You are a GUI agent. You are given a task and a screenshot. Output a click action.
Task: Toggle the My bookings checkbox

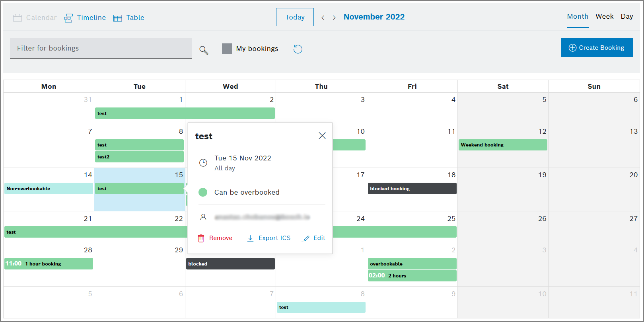[x=227, y=49]
